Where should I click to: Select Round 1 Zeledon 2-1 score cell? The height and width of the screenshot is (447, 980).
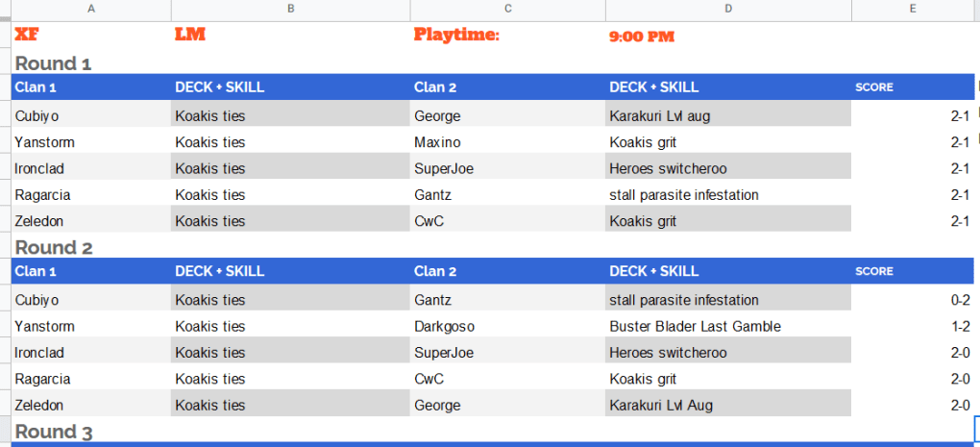913,221
